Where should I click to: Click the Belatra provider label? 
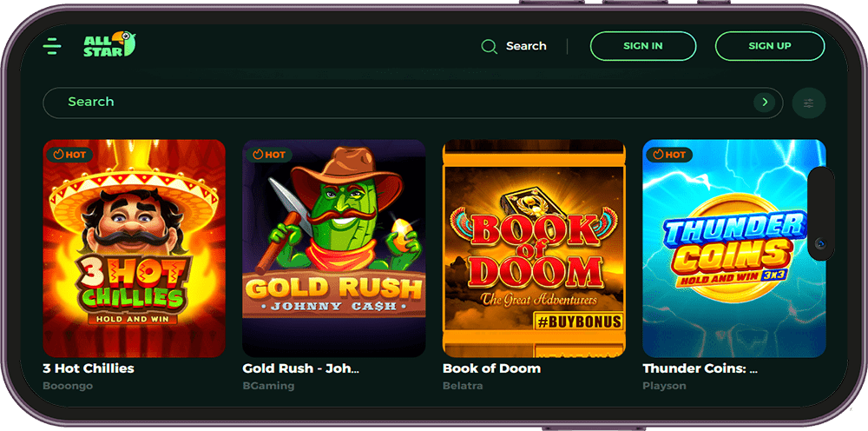[x=463, y=386]
